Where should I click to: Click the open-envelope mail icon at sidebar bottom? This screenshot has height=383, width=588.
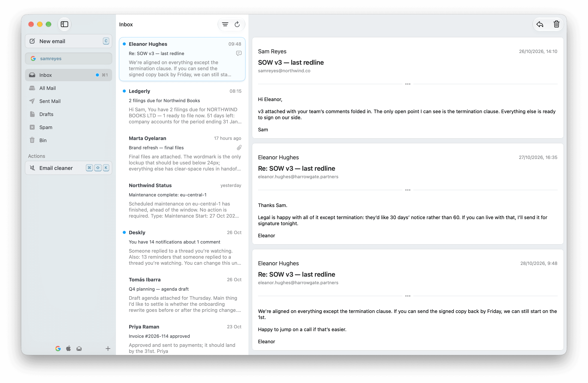click(x=79, y=348)
